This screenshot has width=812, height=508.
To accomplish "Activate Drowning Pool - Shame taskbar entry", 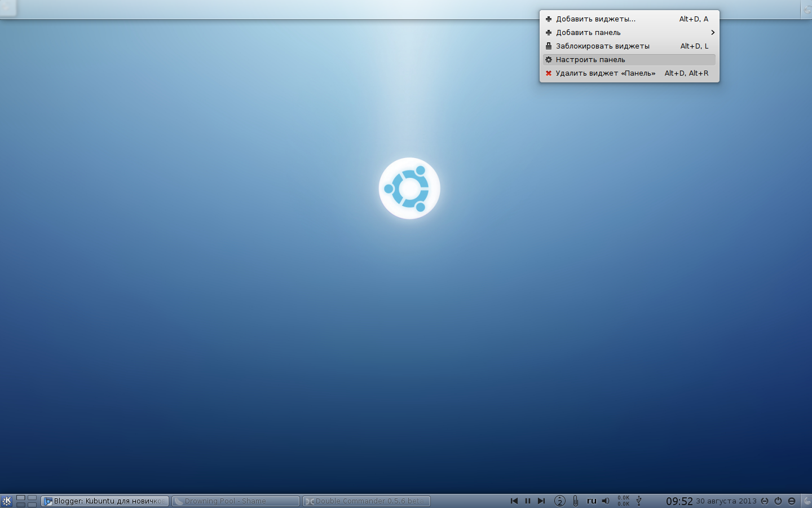I will (x=236, y=501).
